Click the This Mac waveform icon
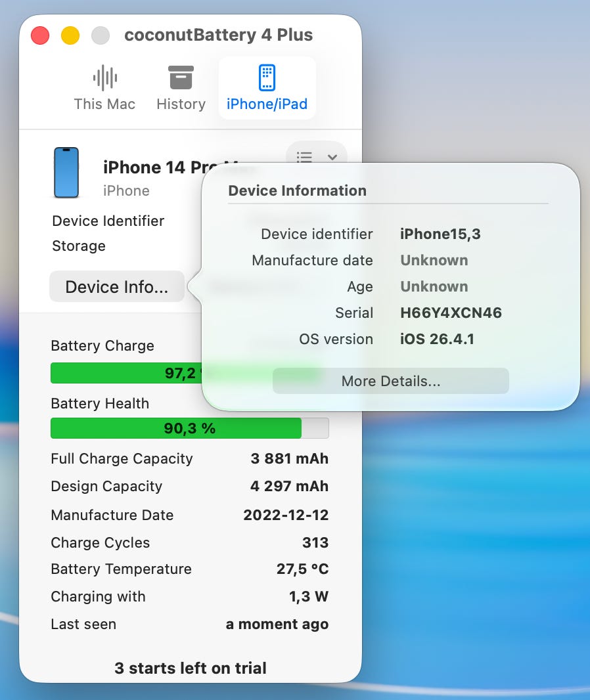Screen dimensions: 590x700 tap(105, 77)
